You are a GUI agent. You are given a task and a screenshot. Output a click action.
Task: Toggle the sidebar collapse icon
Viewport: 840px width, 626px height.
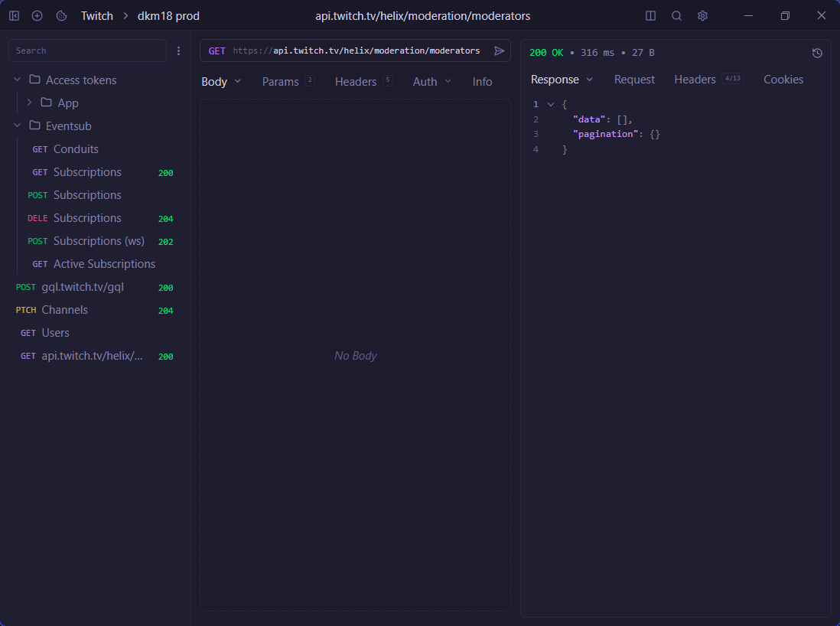[x=14, y=16]
